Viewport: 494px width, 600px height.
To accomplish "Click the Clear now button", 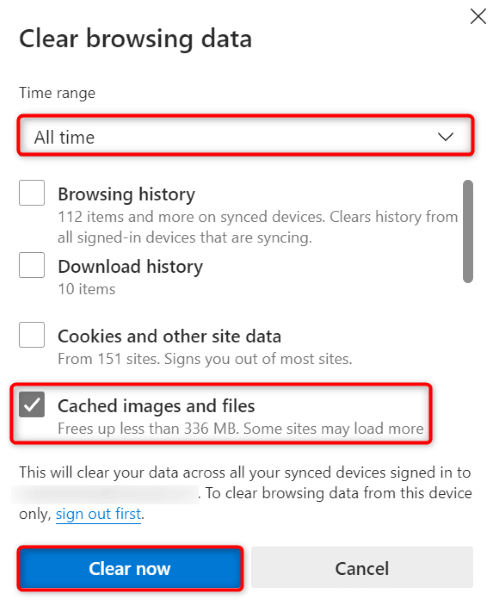I will 130,568.
